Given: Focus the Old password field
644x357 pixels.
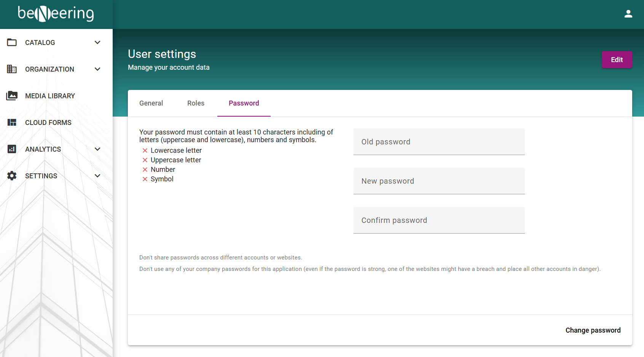Looking at the screenshot, I should click(439, 142).
